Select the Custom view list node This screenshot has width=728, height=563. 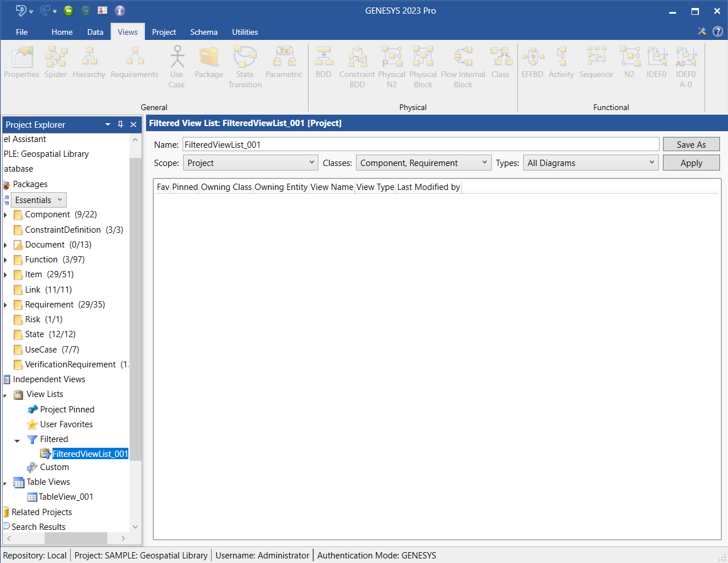[54, 467]
